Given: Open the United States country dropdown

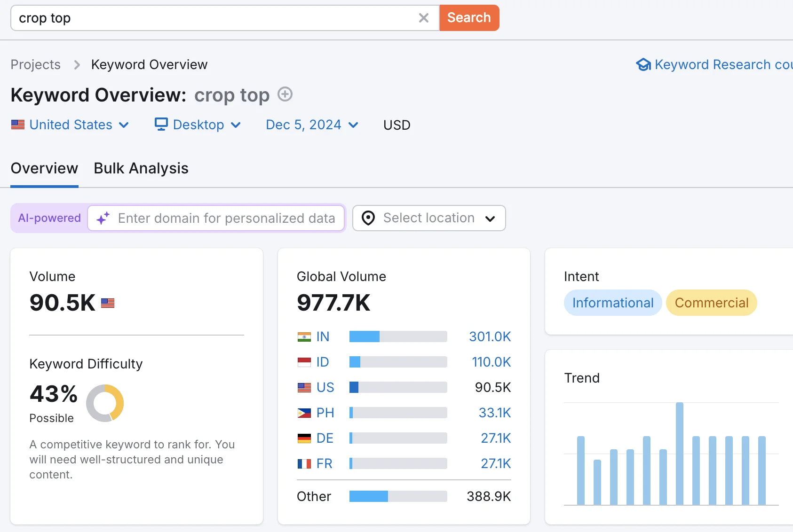Looking at the screenshot, I should [x=70, y=125].
